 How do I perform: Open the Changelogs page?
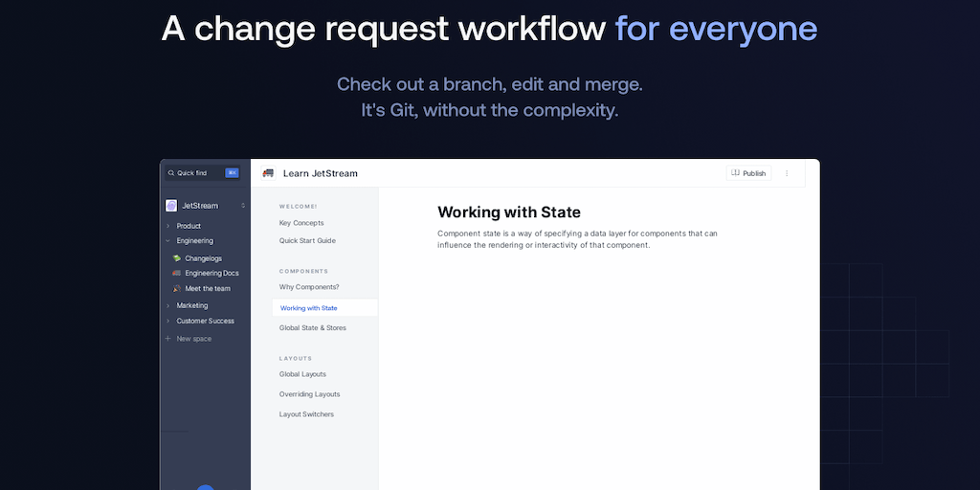(x=203, y=258)
